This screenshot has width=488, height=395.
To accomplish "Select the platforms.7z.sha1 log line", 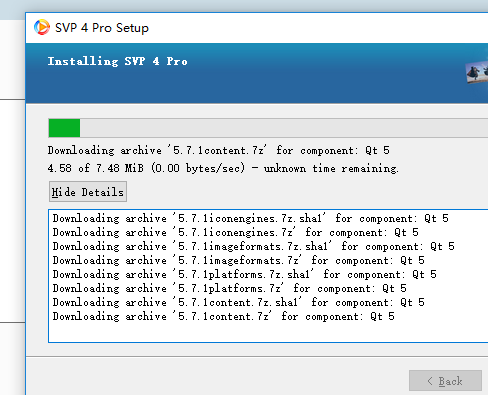I will pos(245,274).
